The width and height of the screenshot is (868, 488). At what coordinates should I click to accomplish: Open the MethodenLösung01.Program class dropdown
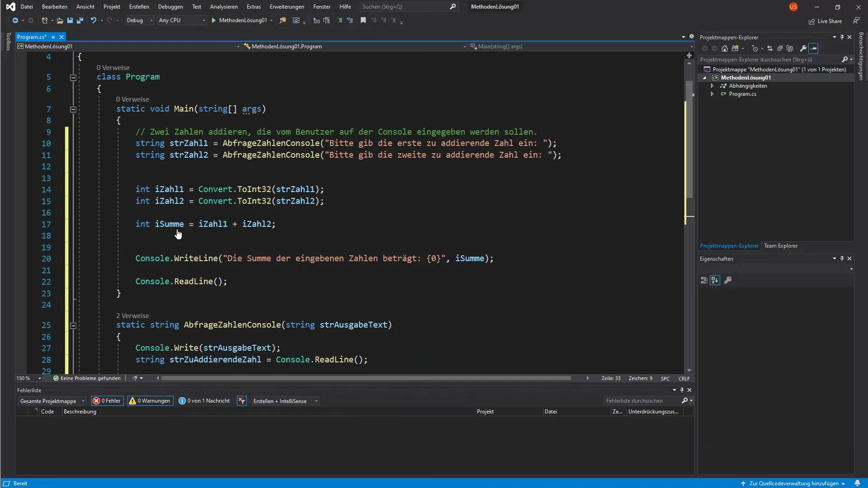click(x=354, y=47)
